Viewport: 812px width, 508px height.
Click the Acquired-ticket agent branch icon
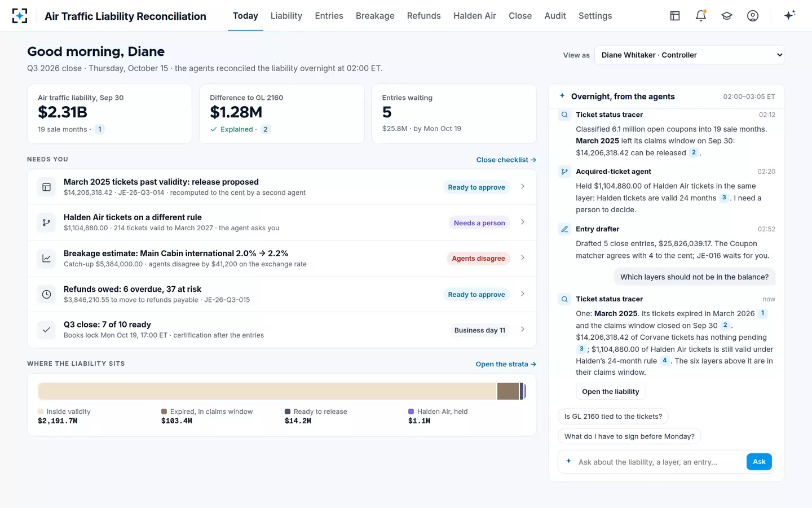(564, 172)
